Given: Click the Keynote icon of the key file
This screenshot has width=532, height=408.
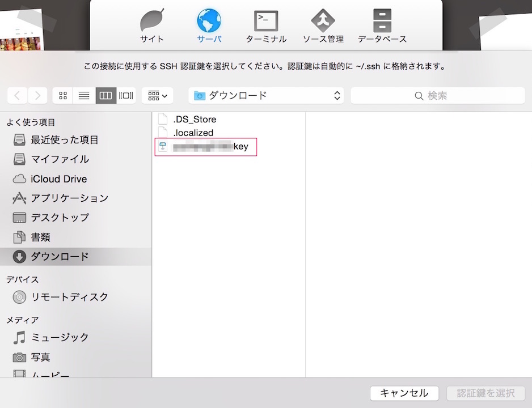Looking at the screenshot, I should (163, 146).
